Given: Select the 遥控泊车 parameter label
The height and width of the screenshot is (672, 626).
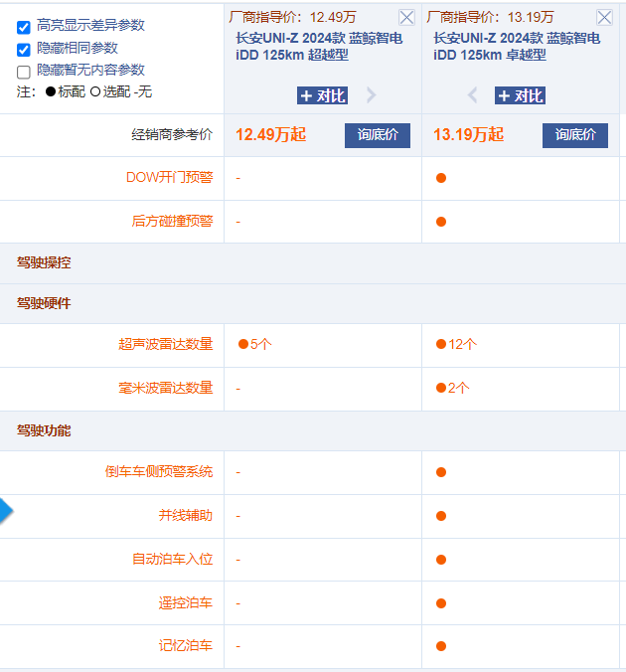Looking at the screenshot, I should (186, 603).
